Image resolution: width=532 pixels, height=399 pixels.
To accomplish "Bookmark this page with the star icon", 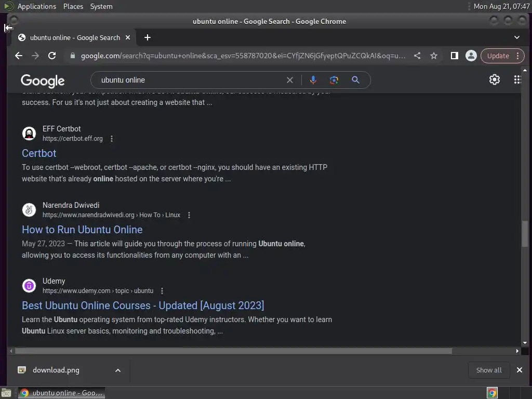I will pos(434,56).
